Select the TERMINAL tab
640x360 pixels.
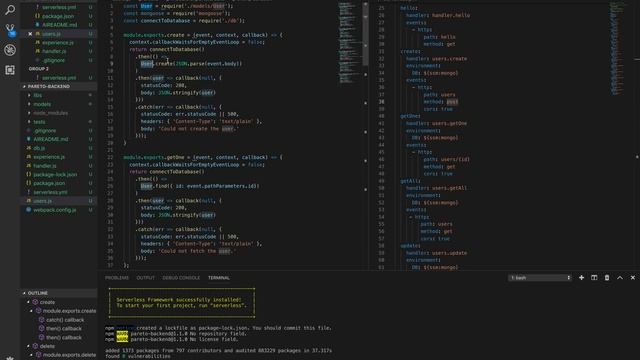click(219, 278)
